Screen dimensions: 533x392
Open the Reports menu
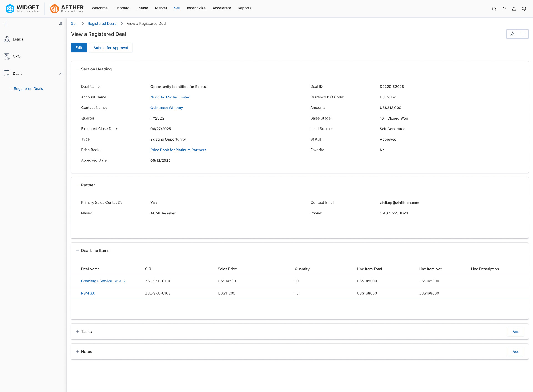pyautogui.click(x=244, y=8)
